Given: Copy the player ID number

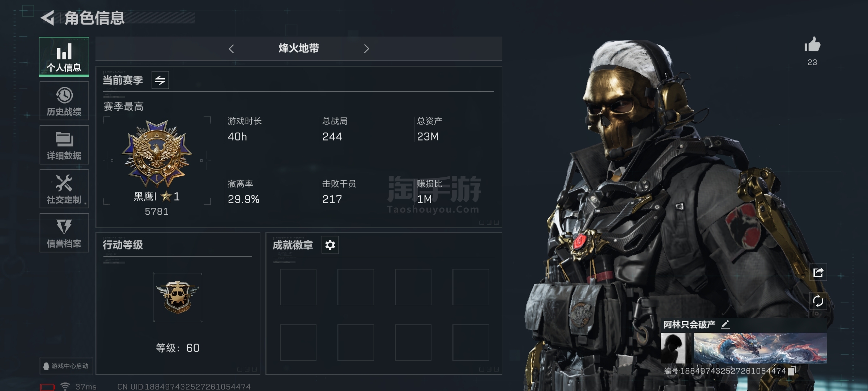Looking at the screenshot, I should coord(792,371).
